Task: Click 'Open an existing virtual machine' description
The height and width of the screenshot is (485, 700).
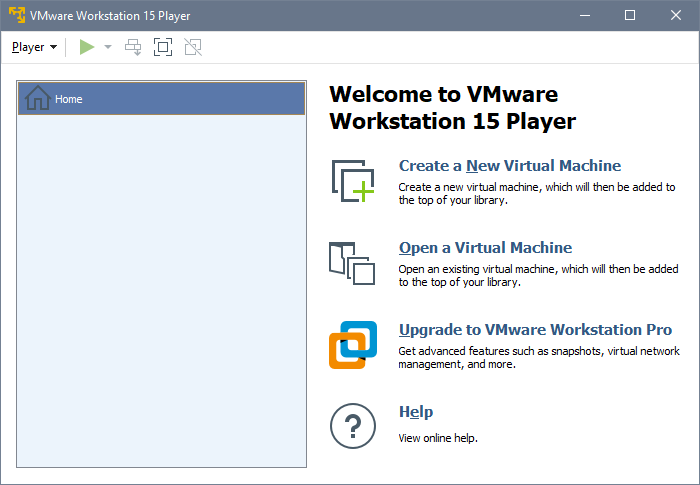Action: (538, 276)
